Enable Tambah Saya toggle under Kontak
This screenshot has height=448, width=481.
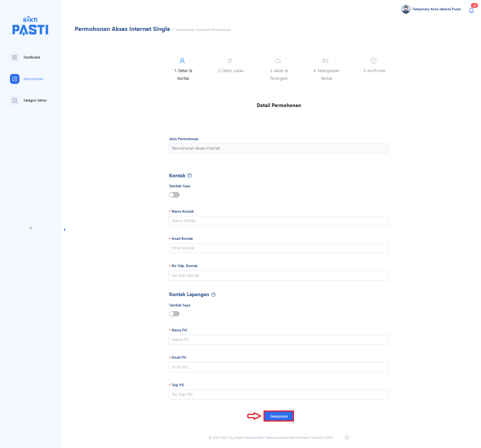point(174,195)
